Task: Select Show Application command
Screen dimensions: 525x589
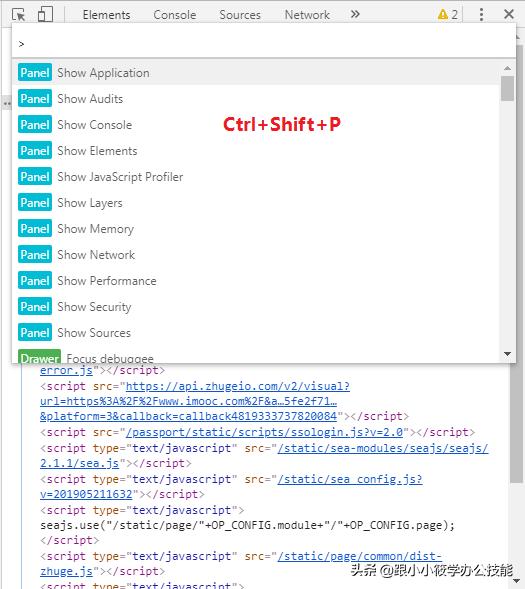Action: (x=255, y=73)
